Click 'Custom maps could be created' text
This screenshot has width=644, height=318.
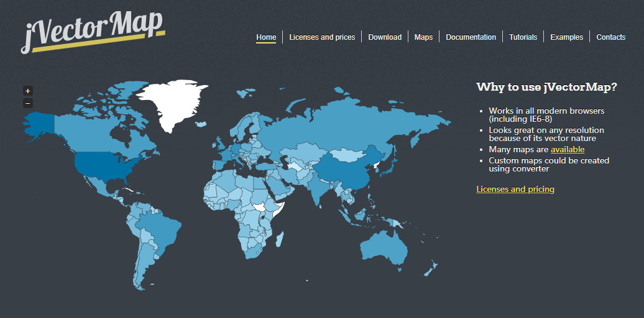tap(549, 160)
